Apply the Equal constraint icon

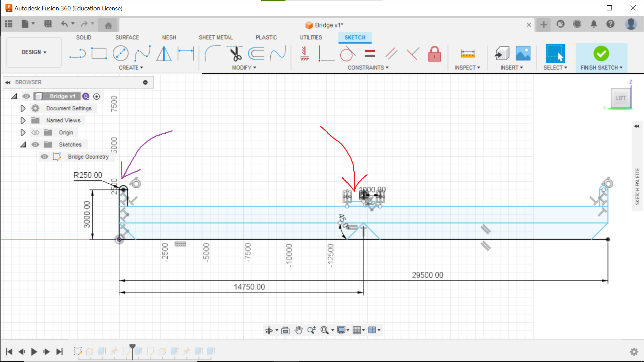[370, 54]
